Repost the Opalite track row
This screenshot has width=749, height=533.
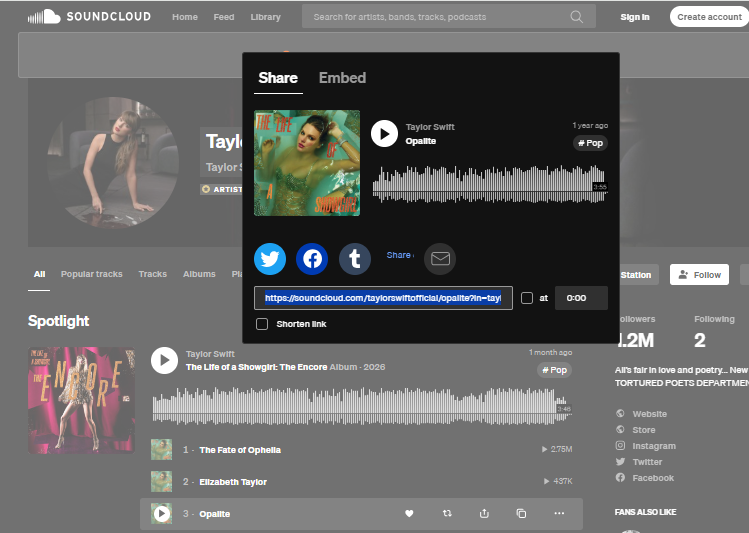(447, 513)
